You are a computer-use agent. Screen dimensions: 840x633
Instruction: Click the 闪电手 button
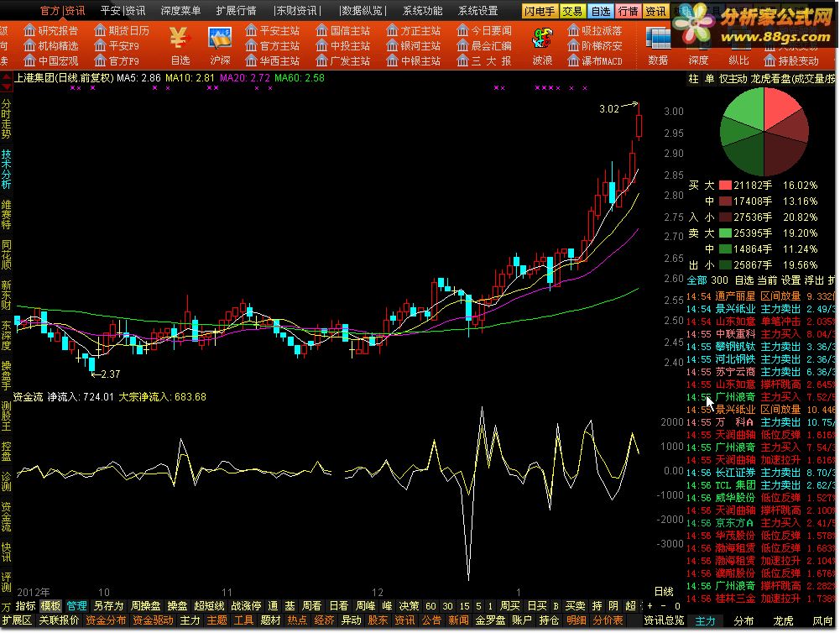tap(540, 11)
